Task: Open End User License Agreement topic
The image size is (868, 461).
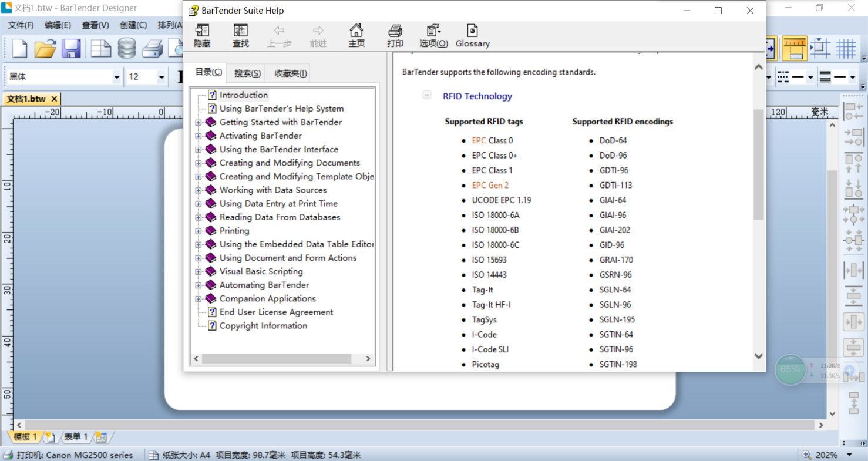Action: [x=276, y=312]
